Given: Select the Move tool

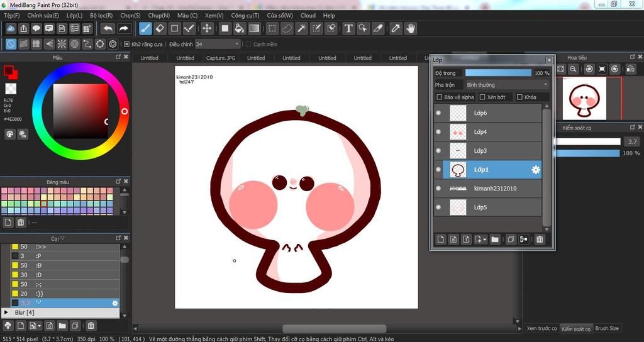Looking at the screenshot, I should pyautogui.click(x=206, y=28).
